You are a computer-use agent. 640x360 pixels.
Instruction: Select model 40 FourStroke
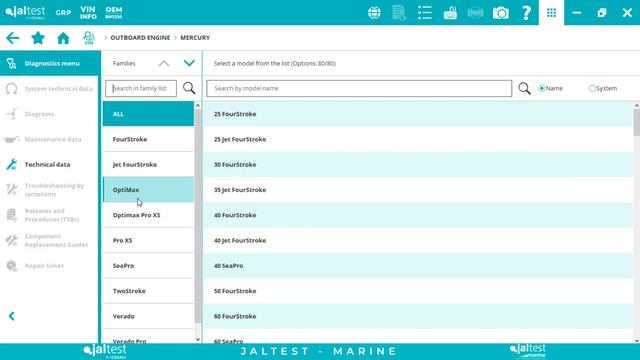418,215
